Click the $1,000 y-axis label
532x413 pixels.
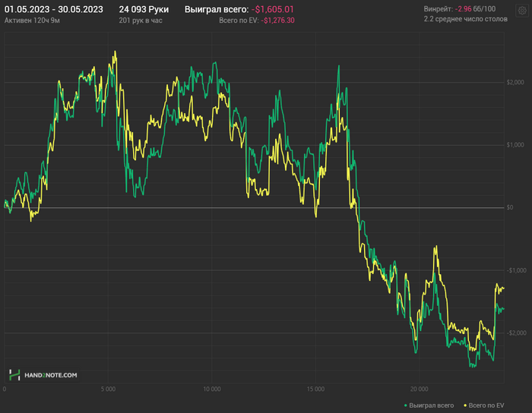(515, 145)
